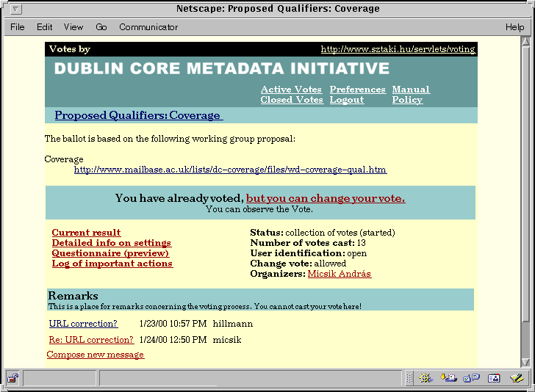
Task: Open the Go menu
Action: point(101,27)
